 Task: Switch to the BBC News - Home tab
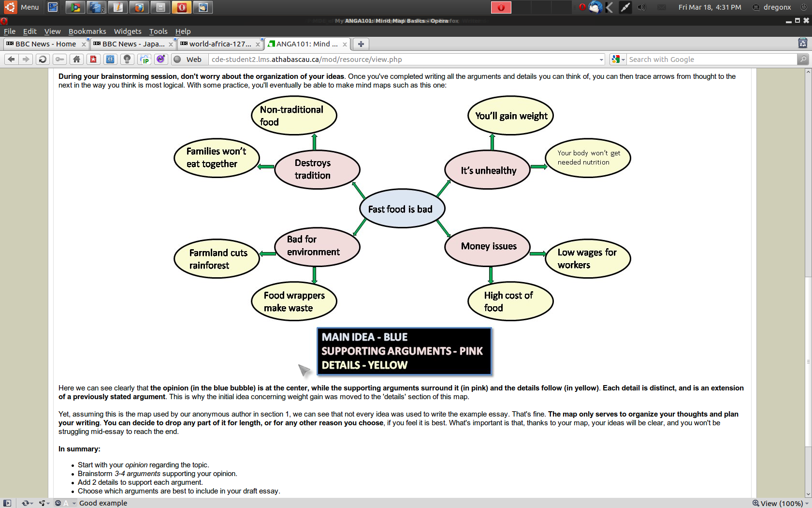pyautogui.click(x=45, y=44)
